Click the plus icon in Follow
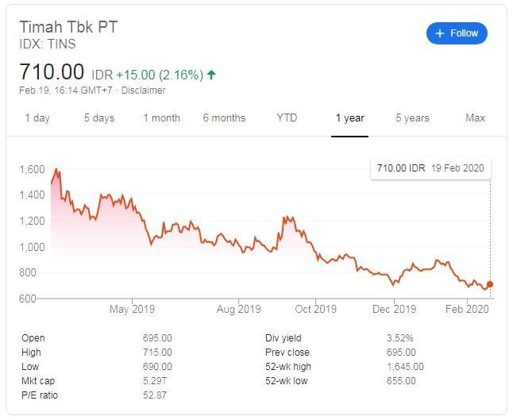The image size is (513, 420). [x=440, y=33]
